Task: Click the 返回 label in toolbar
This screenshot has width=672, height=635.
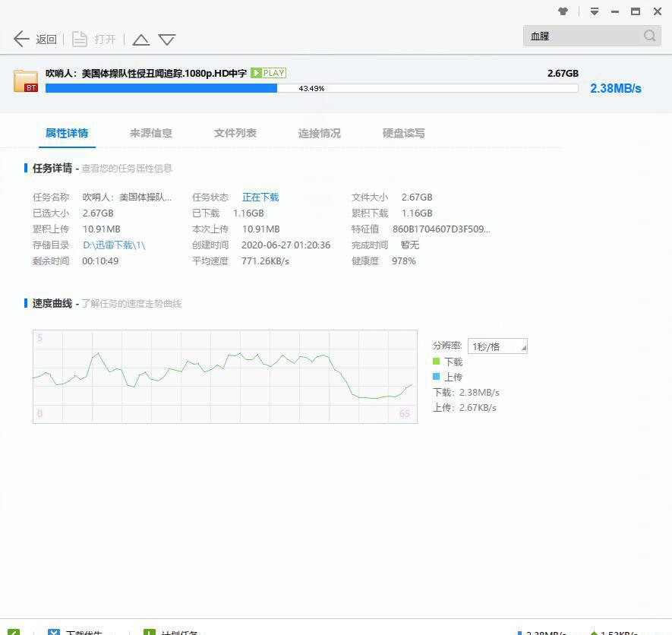Action: [46, 39]
